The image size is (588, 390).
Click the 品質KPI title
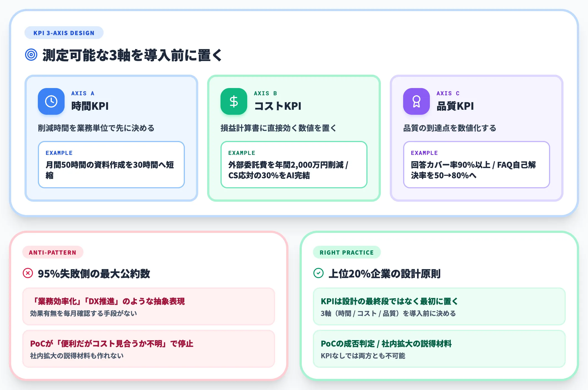(455, 106)
